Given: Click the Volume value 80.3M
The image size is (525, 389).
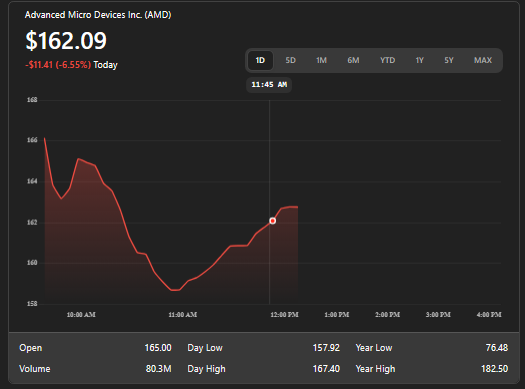Looking at the screenshot, I should point(158,369).
